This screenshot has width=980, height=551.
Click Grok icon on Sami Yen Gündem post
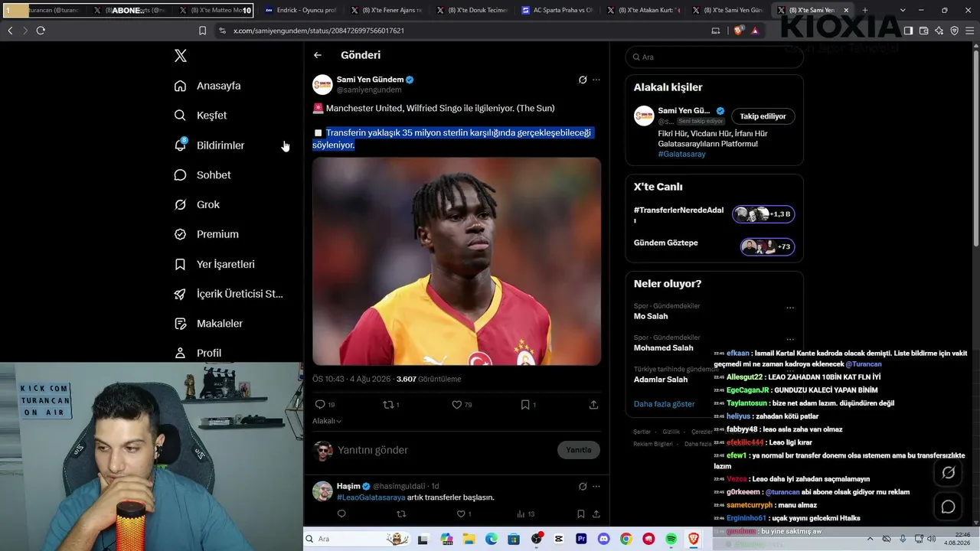(583, 80)
